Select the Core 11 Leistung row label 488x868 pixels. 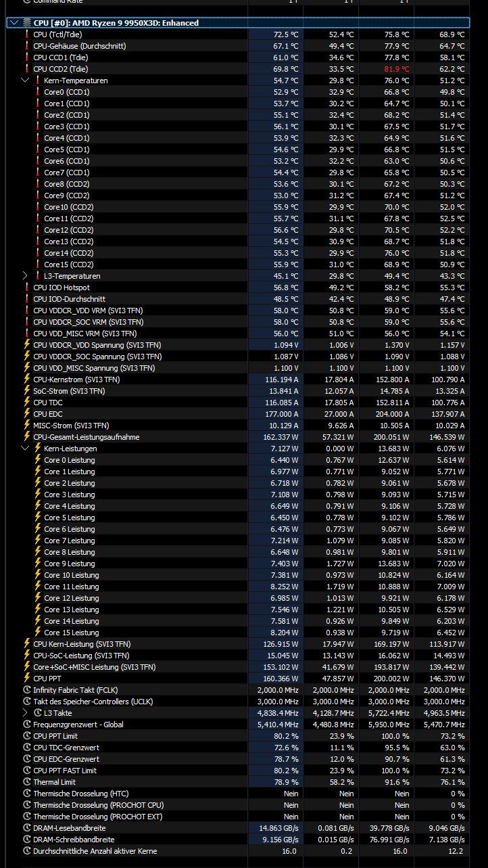click(71, 587)
